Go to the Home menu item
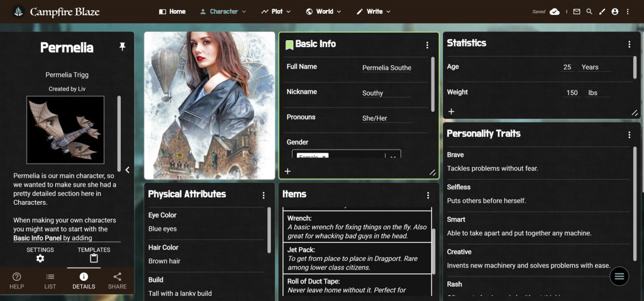This screenshot has height=301, width=644. [172, 12]
